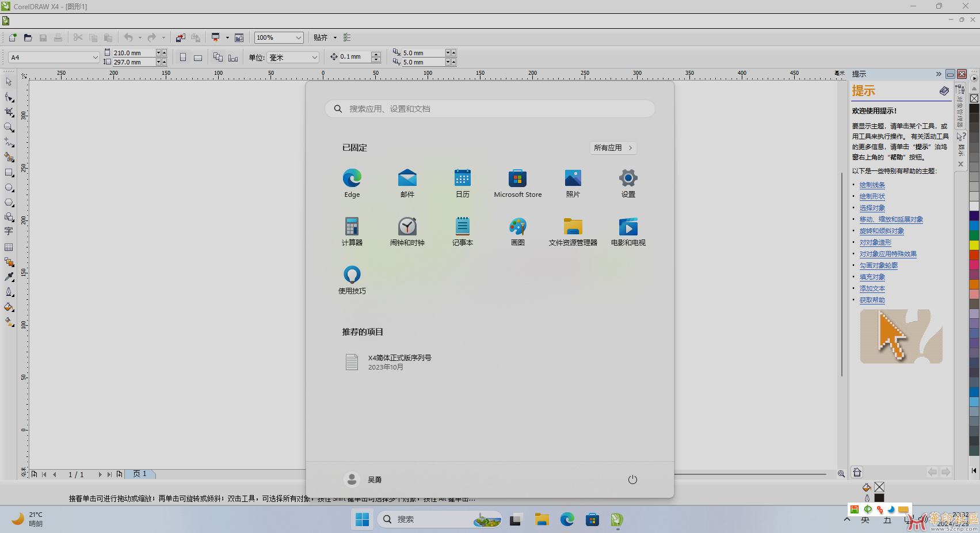Screen dimensions: 980x533
Task: Expand the 提示 docker double-chevron
Action: click(939, 74)
